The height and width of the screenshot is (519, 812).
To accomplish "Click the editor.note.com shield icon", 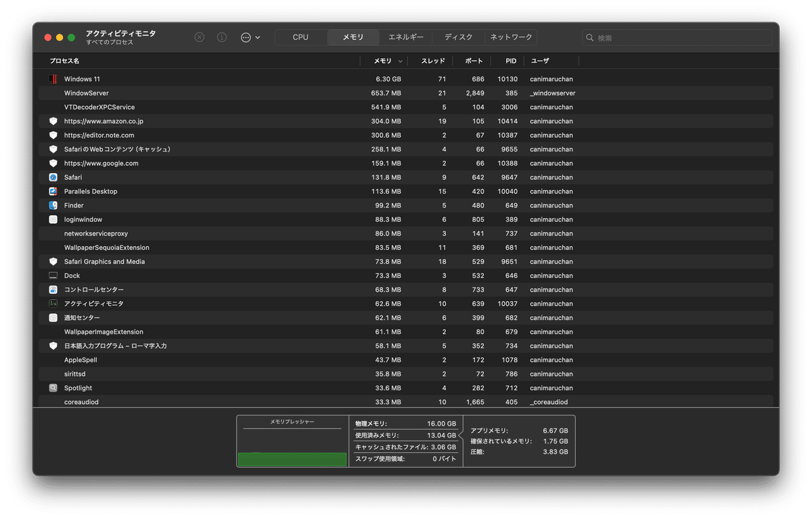I will pyautogui.click(x=53, y=135).
